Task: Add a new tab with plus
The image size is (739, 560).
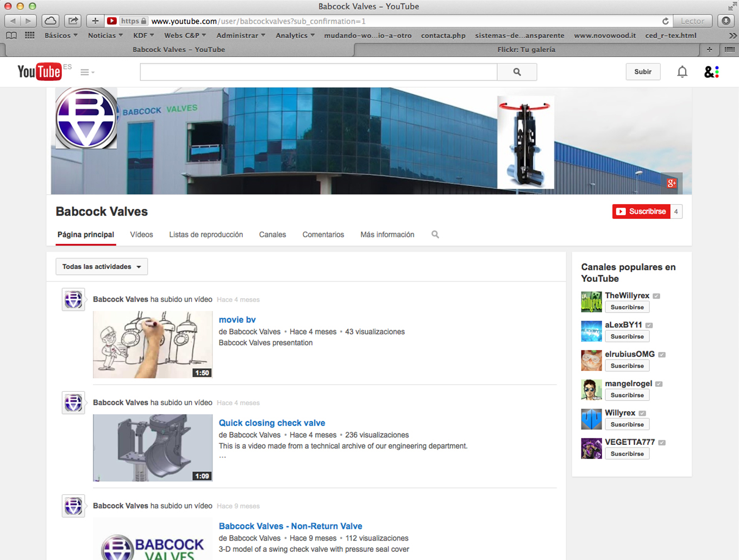Action: [x=709, y=49]
